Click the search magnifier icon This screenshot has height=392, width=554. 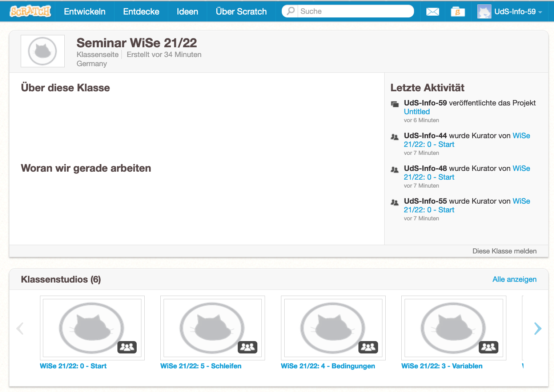coord(290,11)
